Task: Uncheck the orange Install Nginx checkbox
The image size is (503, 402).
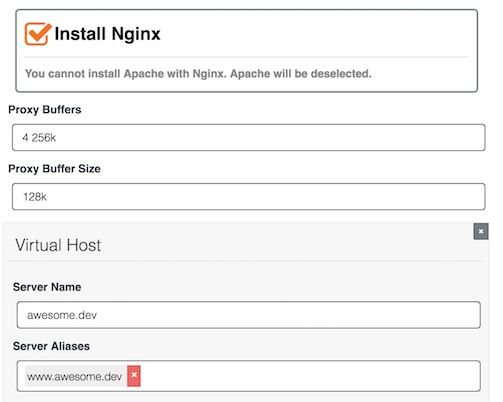Action: 38,33
